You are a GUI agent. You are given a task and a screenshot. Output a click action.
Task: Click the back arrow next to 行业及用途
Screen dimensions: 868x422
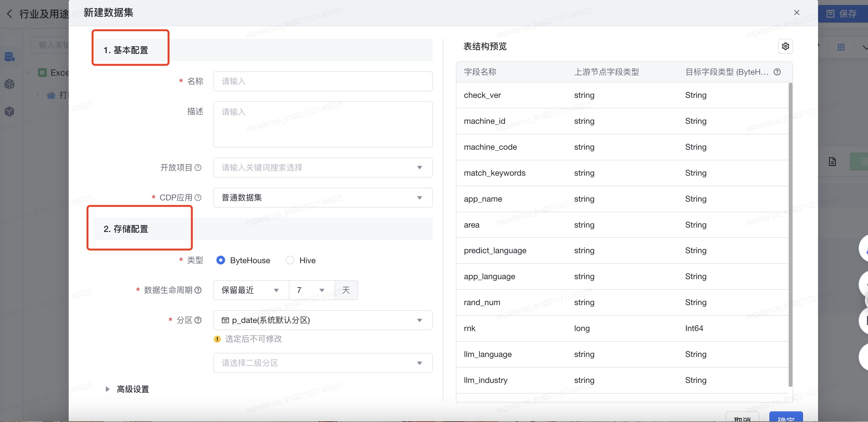(x=9, y=14)
